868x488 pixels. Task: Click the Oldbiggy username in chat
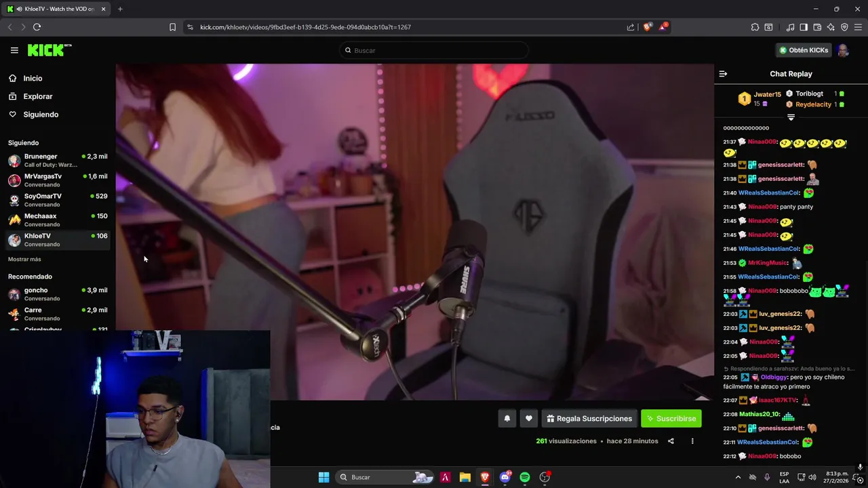tap(774, 377)
